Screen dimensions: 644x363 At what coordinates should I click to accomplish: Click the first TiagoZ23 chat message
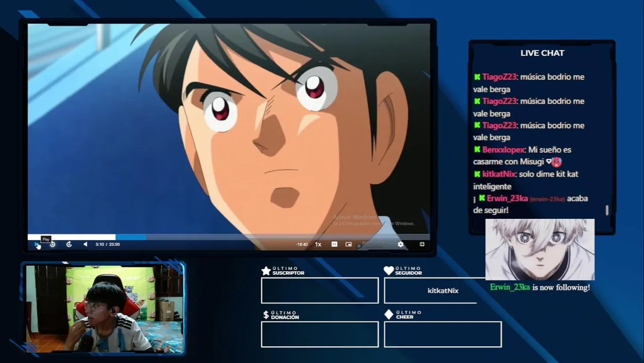(x=529, y=83)
